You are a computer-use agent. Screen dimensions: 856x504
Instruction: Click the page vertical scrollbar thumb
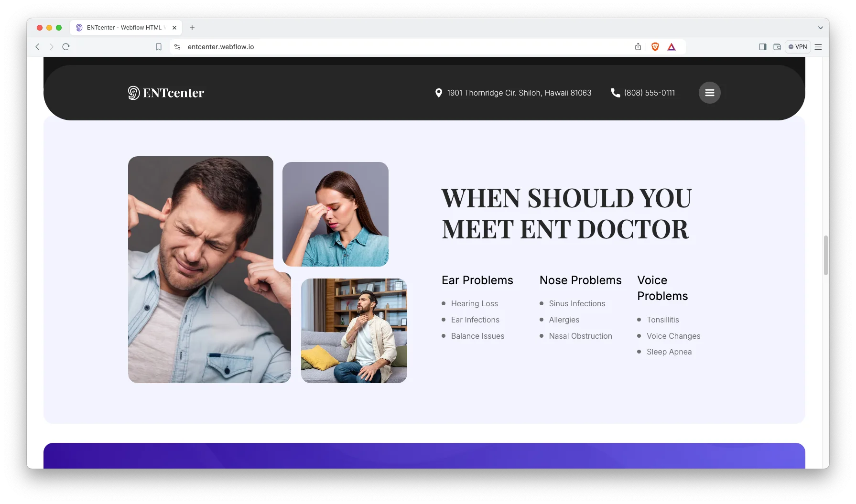click(x=825, y=255)
